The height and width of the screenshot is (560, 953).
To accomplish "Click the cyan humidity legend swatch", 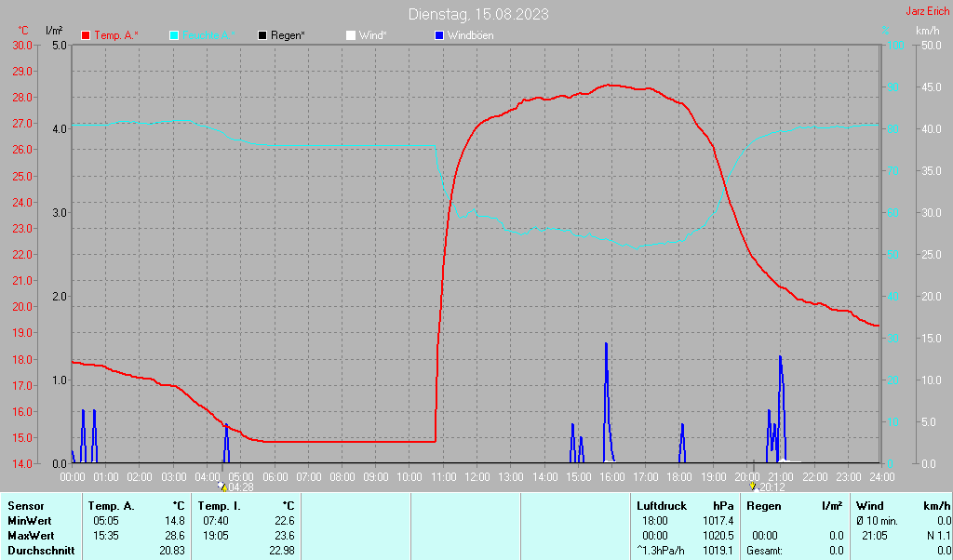I will 174,35.
